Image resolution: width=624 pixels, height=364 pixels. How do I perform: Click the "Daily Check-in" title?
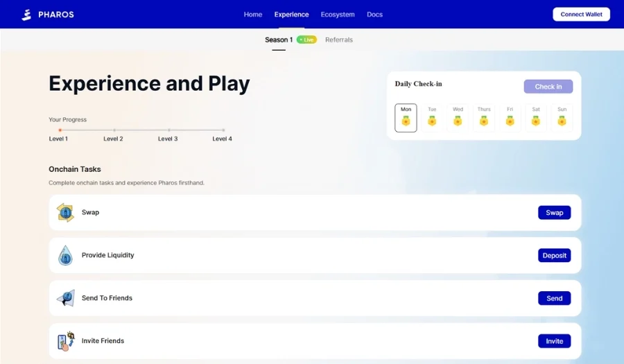[x=418, y=84]
